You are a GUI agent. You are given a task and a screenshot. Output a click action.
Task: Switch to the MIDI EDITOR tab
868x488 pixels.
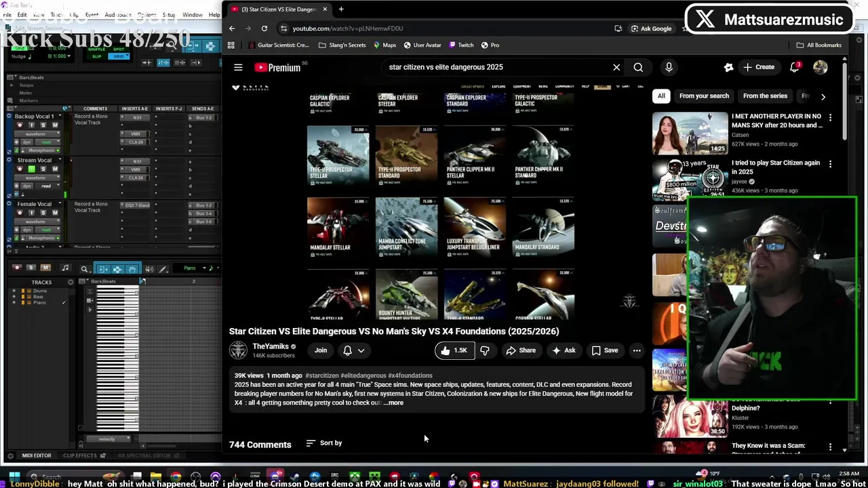(36, 455)
